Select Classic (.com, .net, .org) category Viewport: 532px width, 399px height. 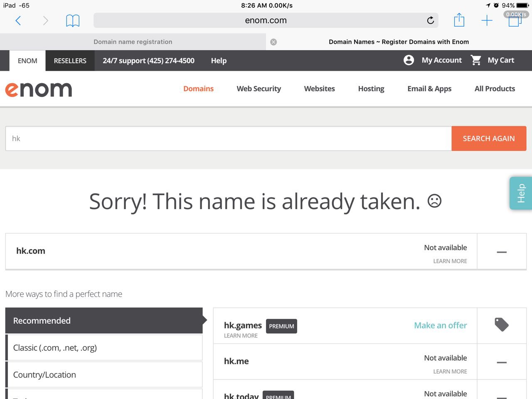[x=104, y=347]
